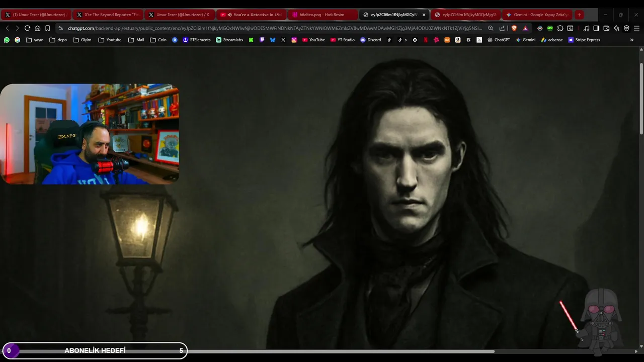Expand the Coin bookmarks folder

[158, 40]
